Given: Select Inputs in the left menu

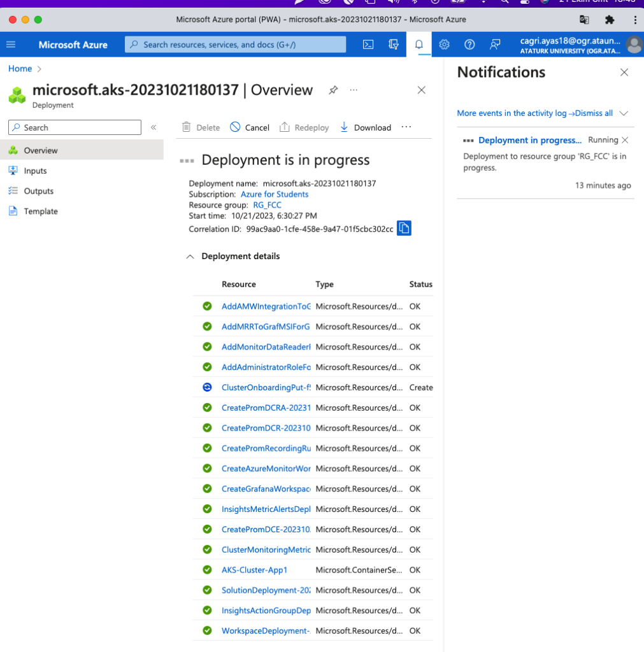Looking at the screenshot, I should (35, 171).
